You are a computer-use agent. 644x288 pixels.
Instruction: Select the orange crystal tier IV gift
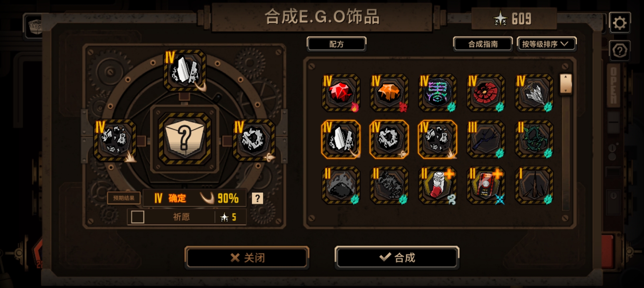point(389,93)
